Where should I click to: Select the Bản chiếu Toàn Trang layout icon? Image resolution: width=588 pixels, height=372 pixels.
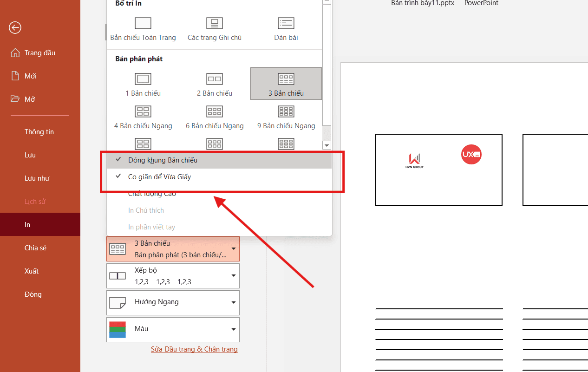pos(143,24)
